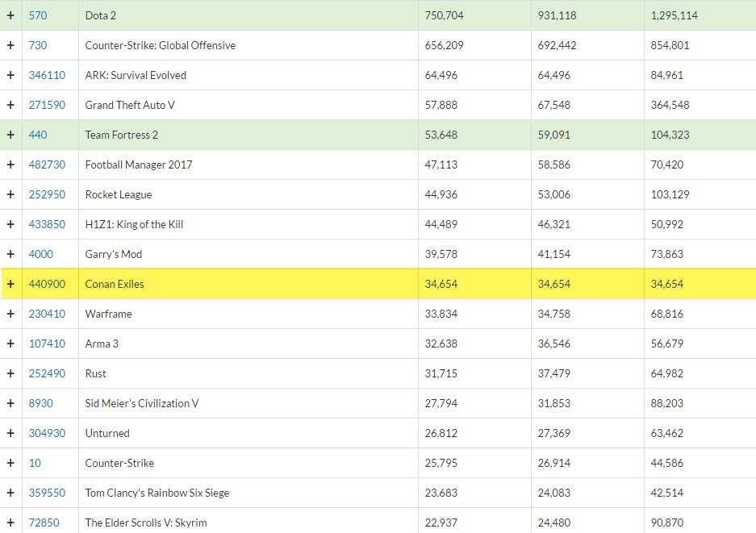Click the H1Z1: King of the Kill text
Screen dimensions: 756x533
(x=134, y=225)
